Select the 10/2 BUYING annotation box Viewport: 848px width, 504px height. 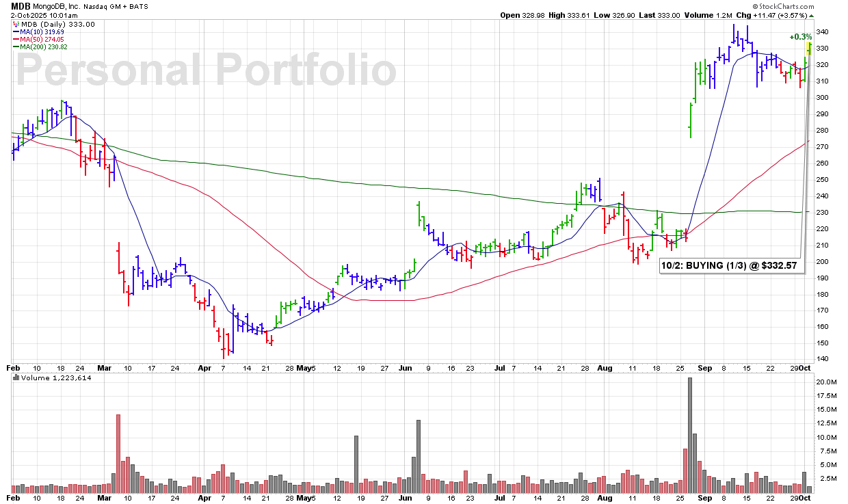pyautogui.click(x=731, y=265)
